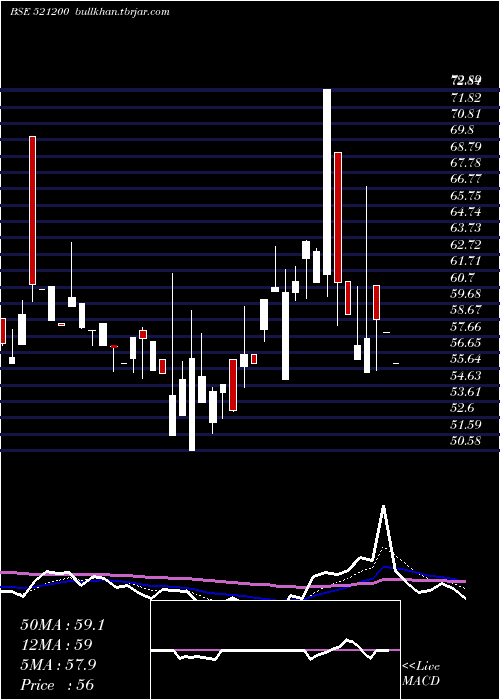Viewport: 500px width, 700px height.
Task: Click the 71.82 price axis label
Action: [x=466, y=98]
